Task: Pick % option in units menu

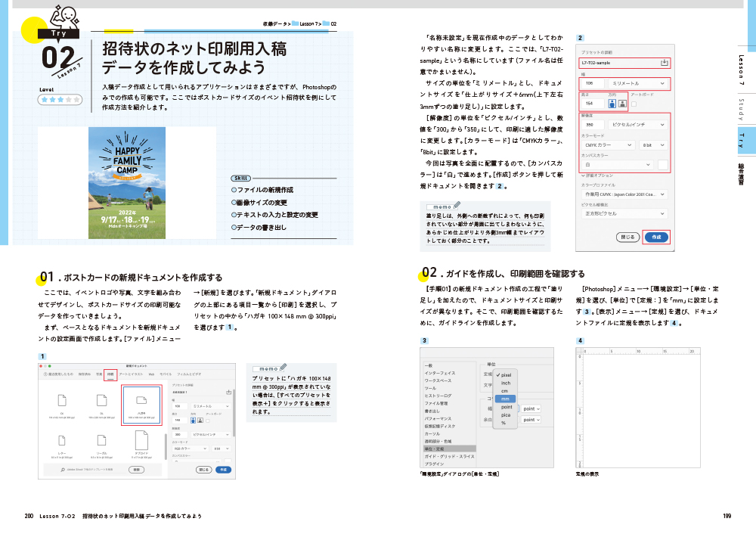Action: click(x=503, y=423)
